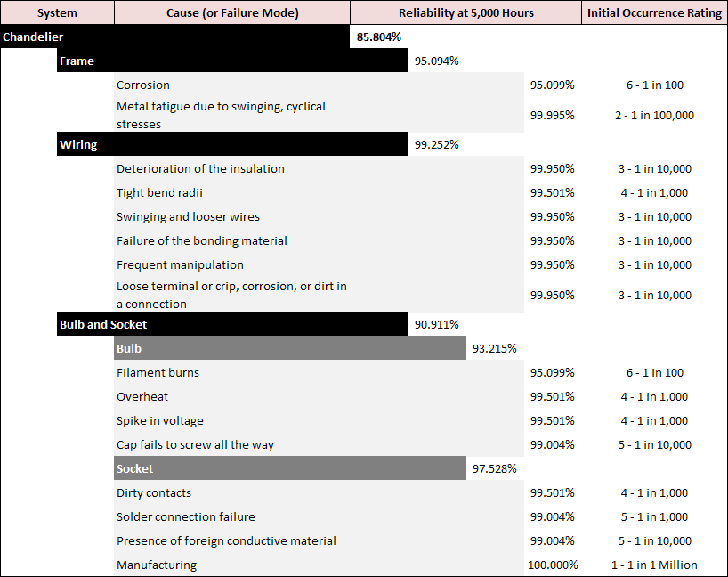This screenshot has height=577, width=728.
Task: Click the 1 - 1 in 1 Million rating
Action: [654, 565]
